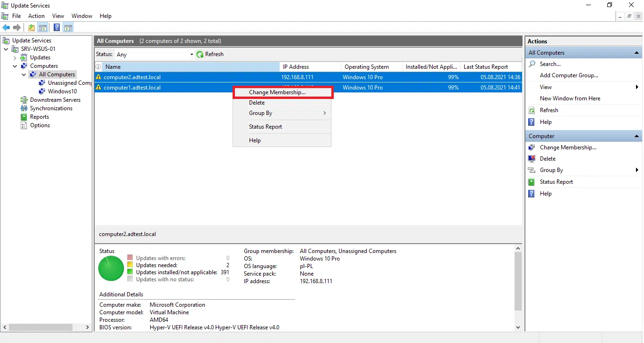Collapse the Computers tree node

15,66
